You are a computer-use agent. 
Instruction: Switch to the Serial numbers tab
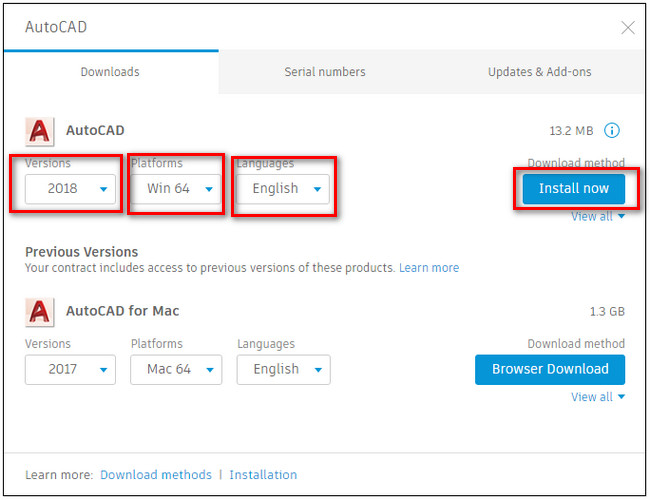click(x=325, y=72)
